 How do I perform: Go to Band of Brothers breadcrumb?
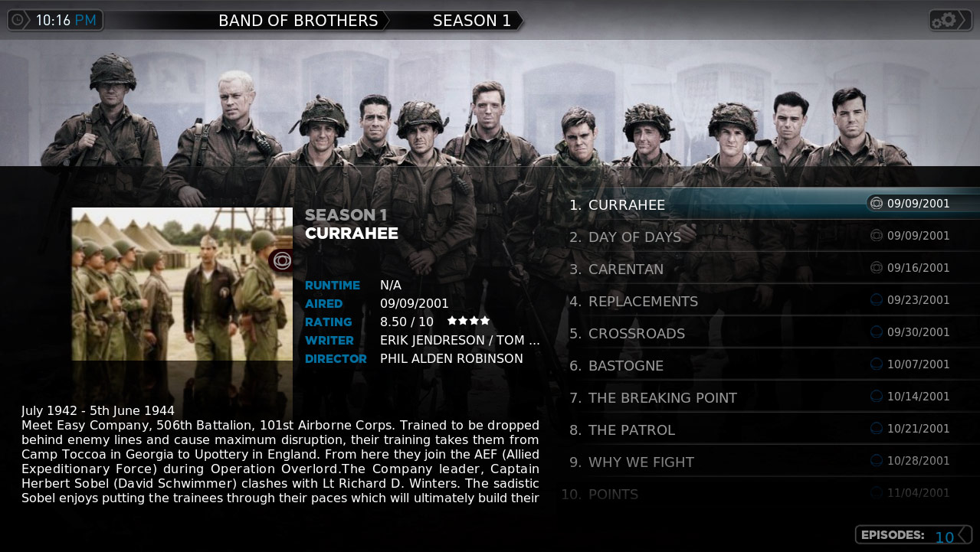[x=298, y=21]
